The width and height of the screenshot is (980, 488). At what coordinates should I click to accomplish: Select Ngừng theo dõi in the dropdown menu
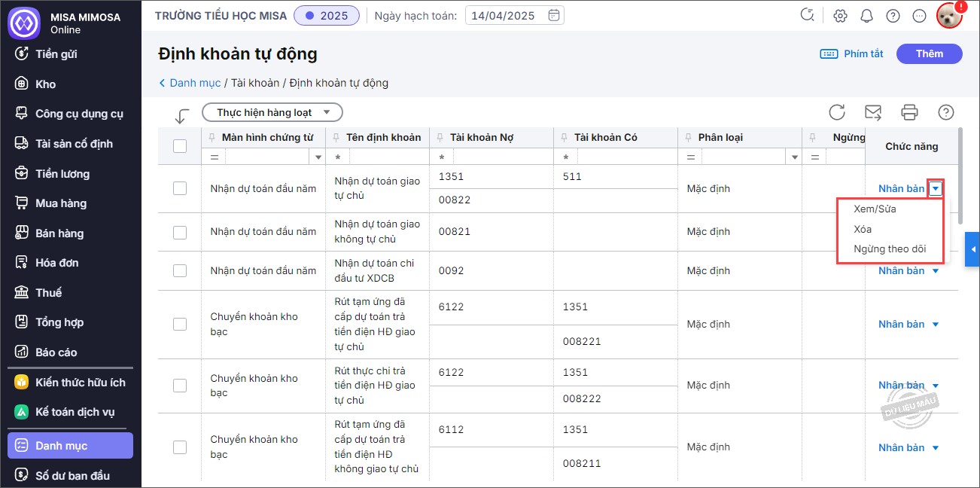coord(889,249)
